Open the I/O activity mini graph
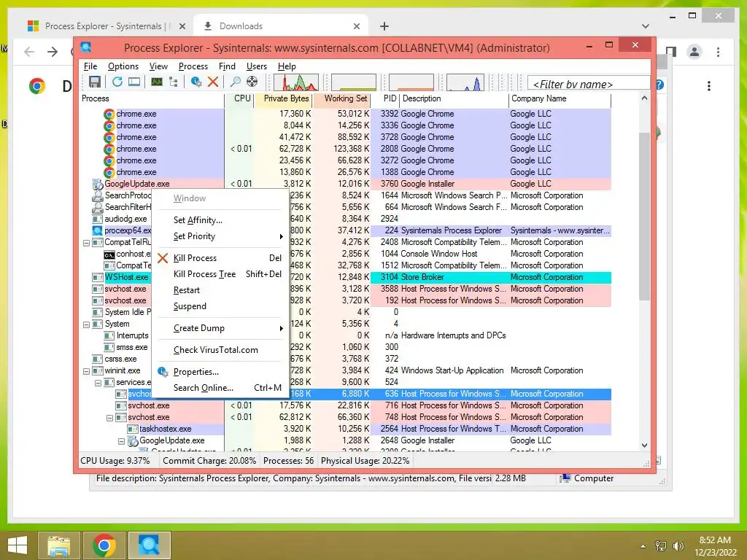 [465, 82]
